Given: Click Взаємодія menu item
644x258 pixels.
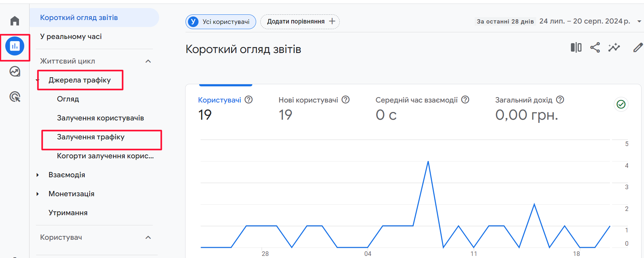Looking at the screenshot, I should [x=67, y=175].
